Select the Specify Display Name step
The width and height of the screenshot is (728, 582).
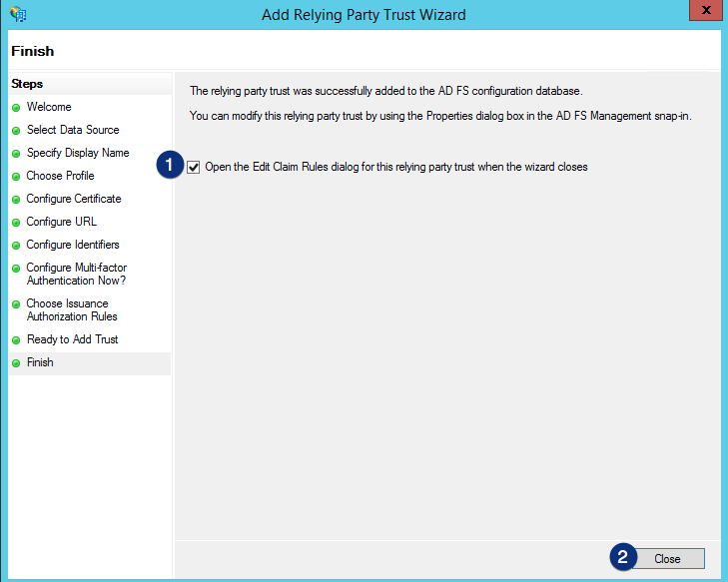click(78, 153)
